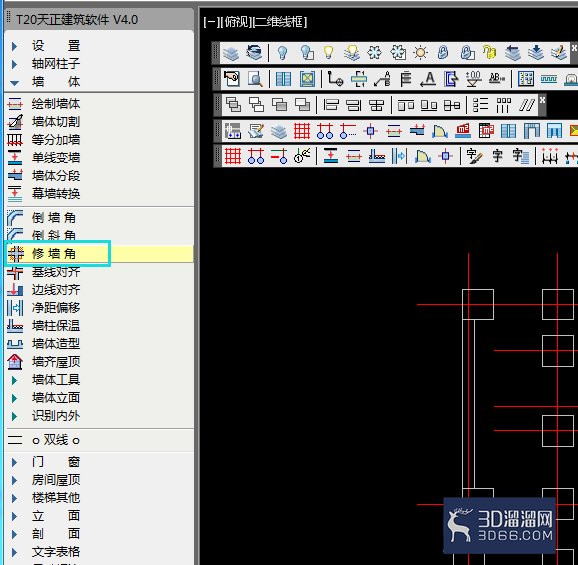This screenshot has width=578, height=565.
Task: Click the circled number 1 axis icon
Action: (x=302, y=156)
